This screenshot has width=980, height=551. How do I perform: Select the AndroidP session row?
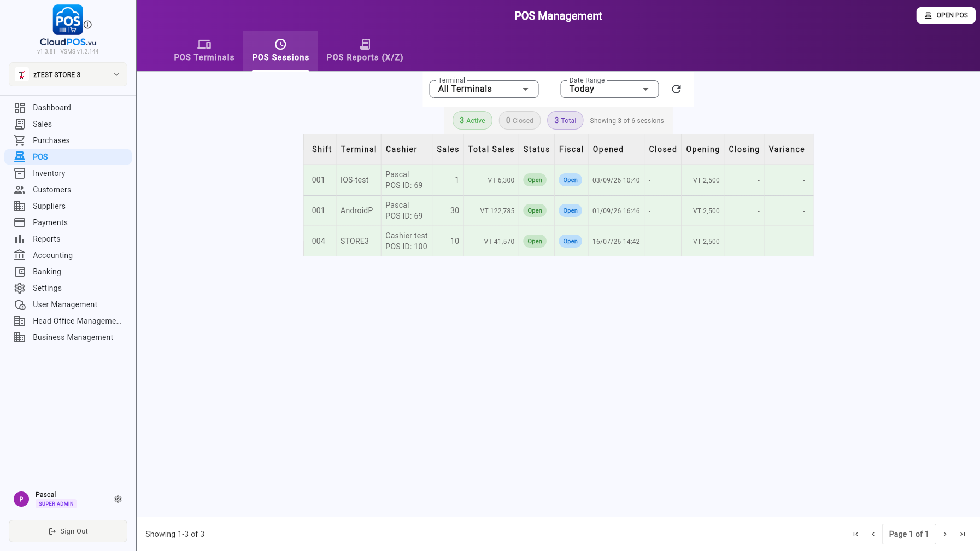pyautogui.click(x=558, y=210)
